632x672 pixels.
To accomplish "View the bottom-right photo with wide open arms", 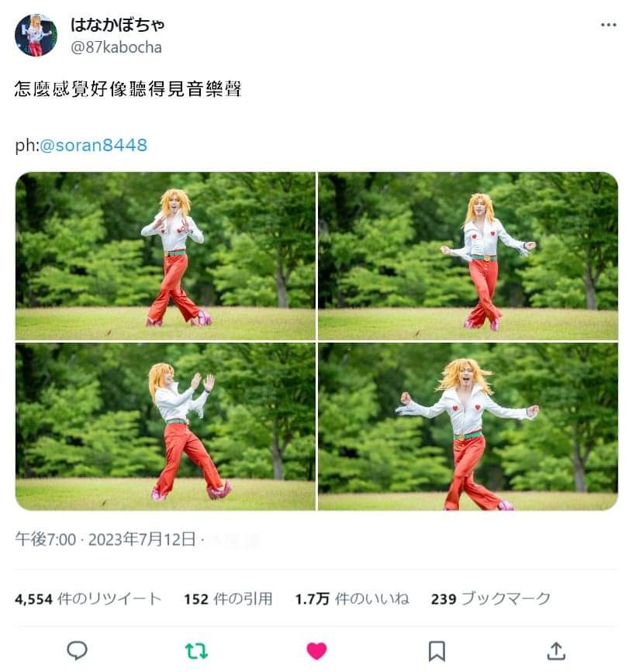I will pyautogui.click(x=468, y=426).
